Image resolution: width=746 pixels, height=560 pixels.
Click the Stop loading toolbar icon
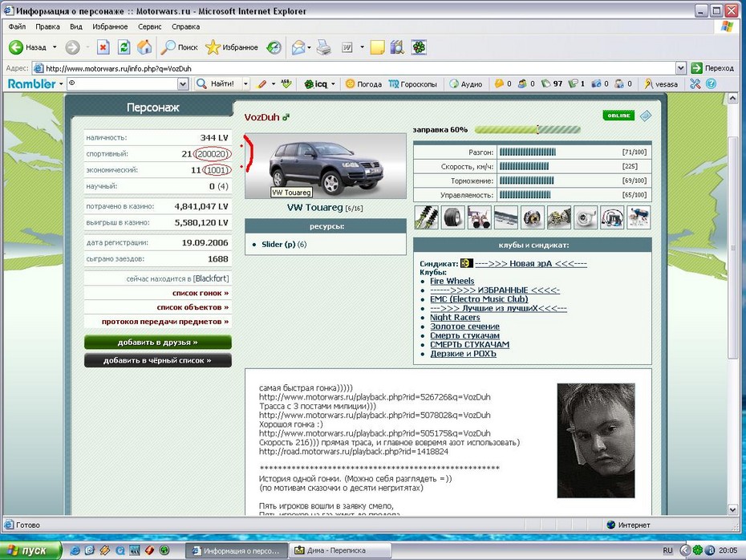(103, 47)
